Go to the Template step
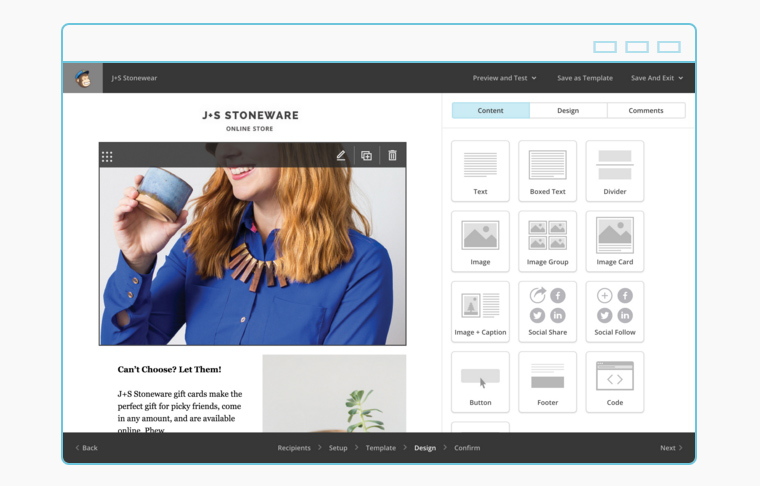 (x=380, y=448)
